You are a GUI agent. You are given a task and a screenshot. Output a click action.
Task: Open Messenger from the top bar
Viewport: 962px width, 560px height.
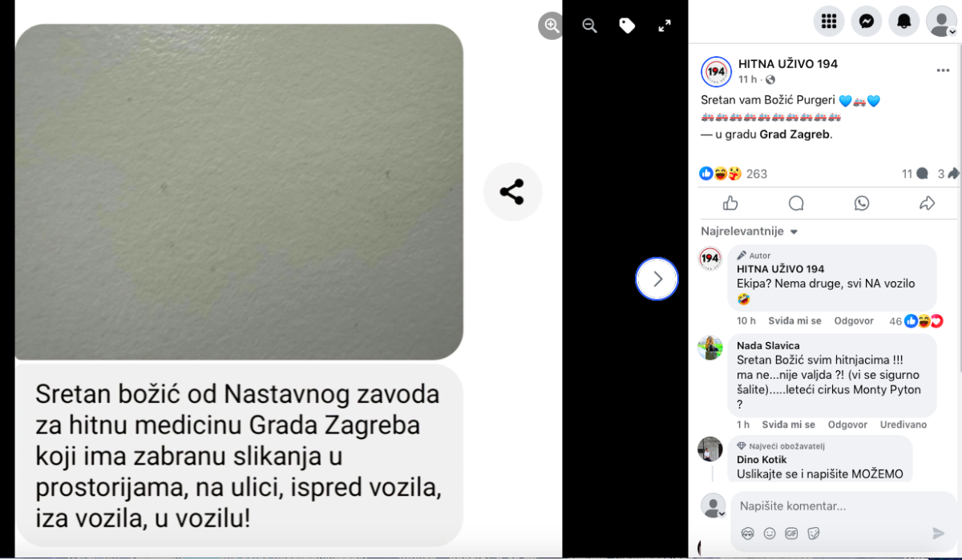pos(867,22)
